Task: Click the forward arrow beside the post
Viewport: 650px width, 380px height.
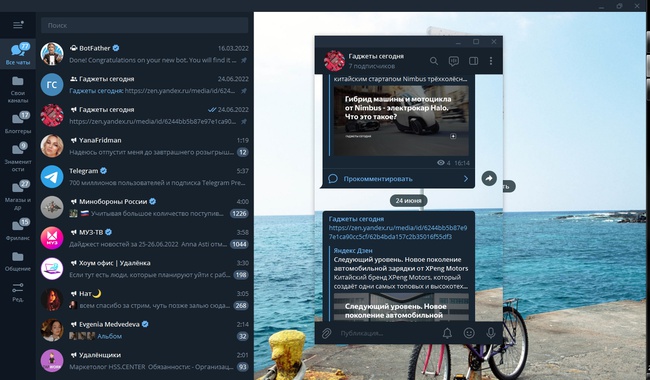Action: [489, 178]
